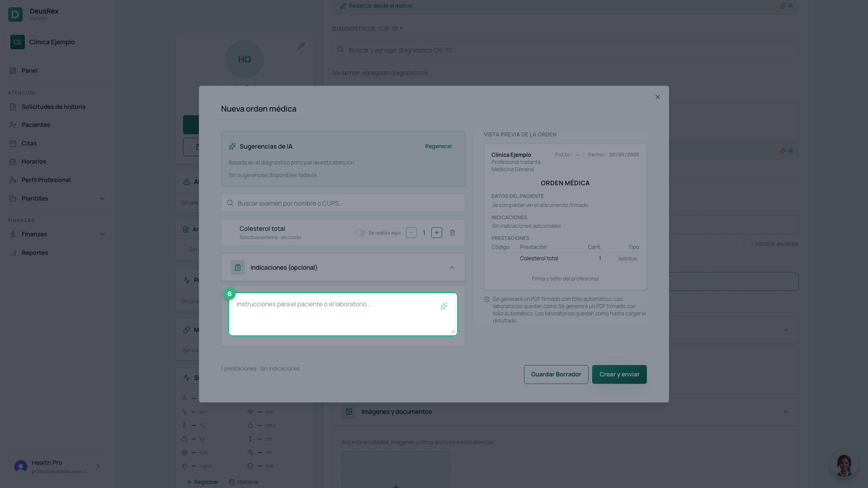Click the Health Pro avatar icon

(x=21, y=467)
